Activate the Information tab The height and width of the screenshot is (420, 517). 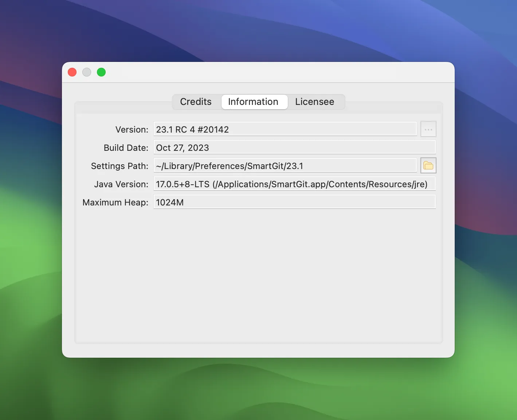tap(254, 102)
